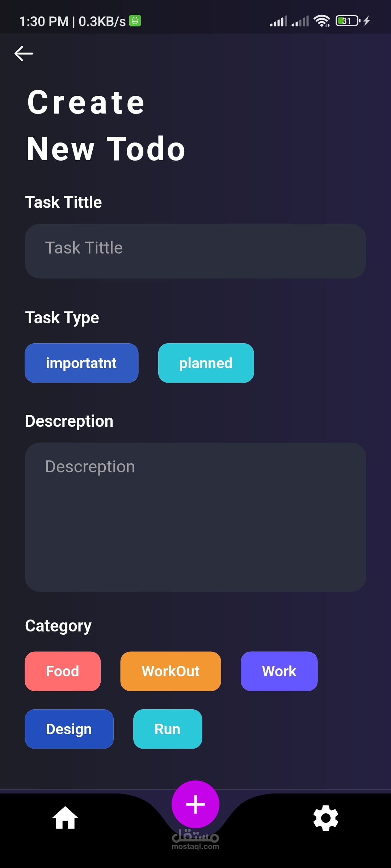Image resolution: width=391 pixels, height=868 pixels.
Task: Tap the Category section label
Action: tap(58, 626)
